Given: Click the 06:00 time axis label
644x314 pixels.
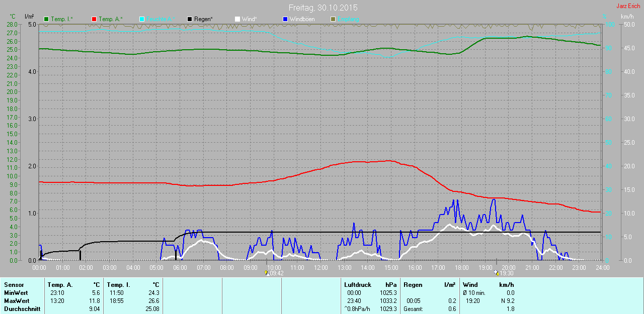Looking at the screenshot, I should [x=180, y=268].
